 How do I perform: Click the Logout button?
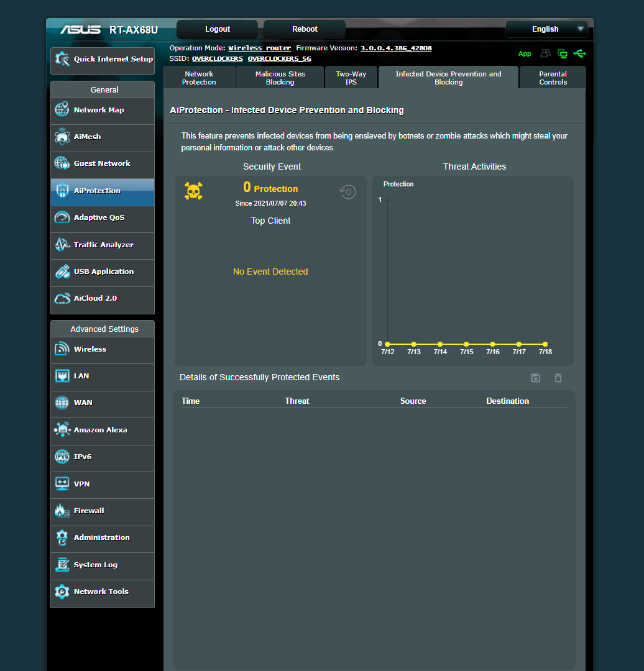218,29
